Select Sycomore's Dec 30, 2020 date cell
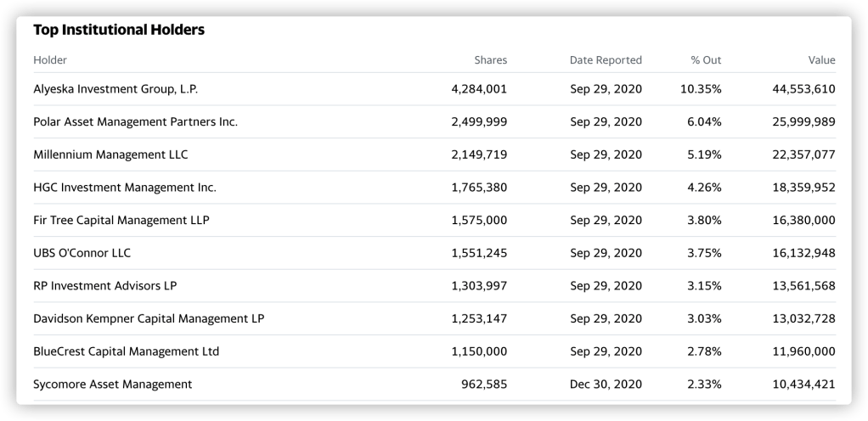The image size is (868, 421). click(x=606, y=385)
